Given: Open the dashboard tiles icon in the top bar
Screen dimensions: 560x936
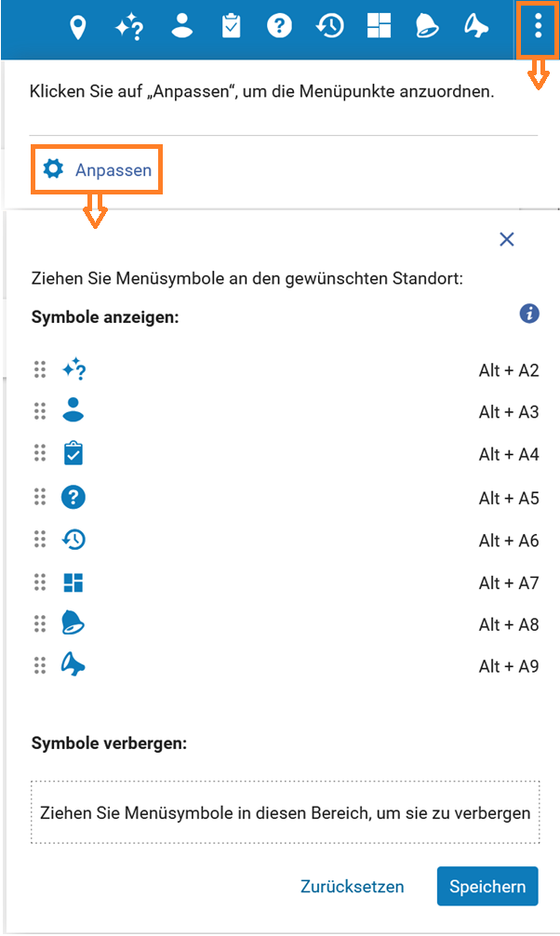Looking at the screenshot, I should tap(379, 26).
